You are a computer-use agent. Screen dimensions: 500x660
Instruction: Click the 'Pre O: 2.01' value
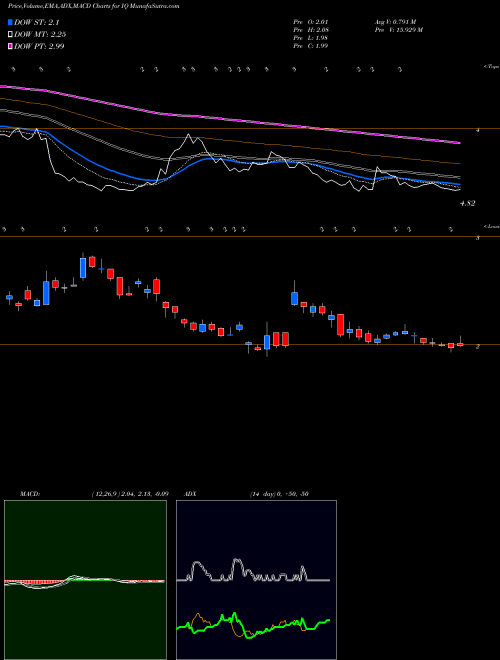(x=311, y=22)
